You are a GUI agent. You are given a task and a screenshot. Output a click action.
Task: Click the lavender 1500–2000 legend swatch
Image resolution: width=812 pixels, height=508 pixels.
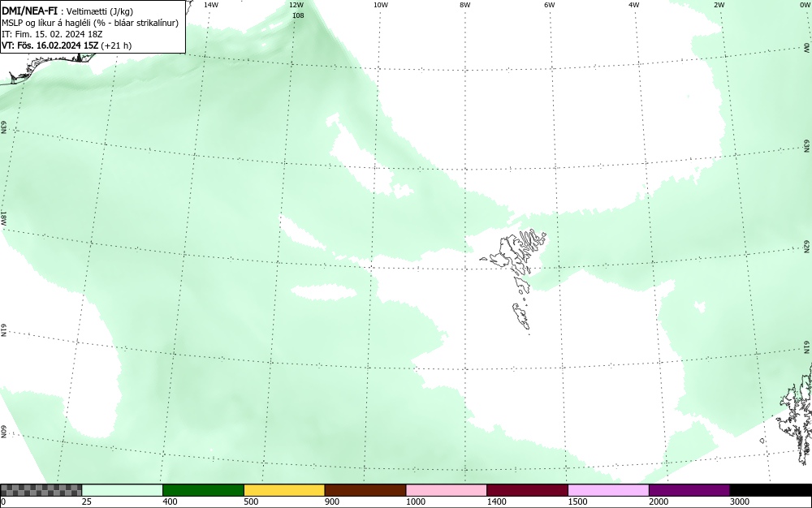[608, 490]
